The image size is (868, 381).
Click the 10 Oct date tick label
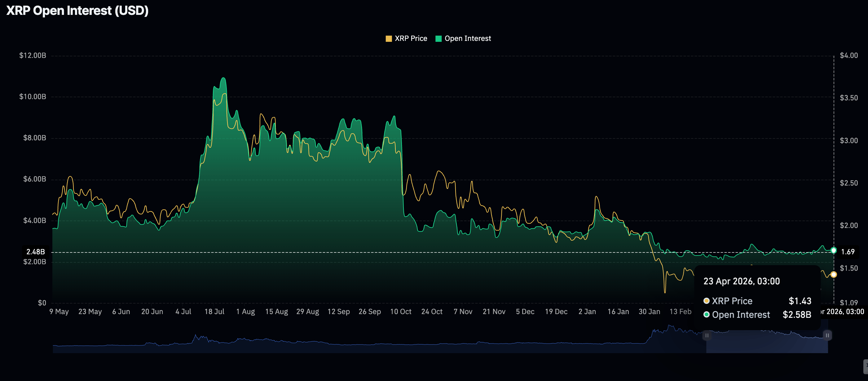401,312
